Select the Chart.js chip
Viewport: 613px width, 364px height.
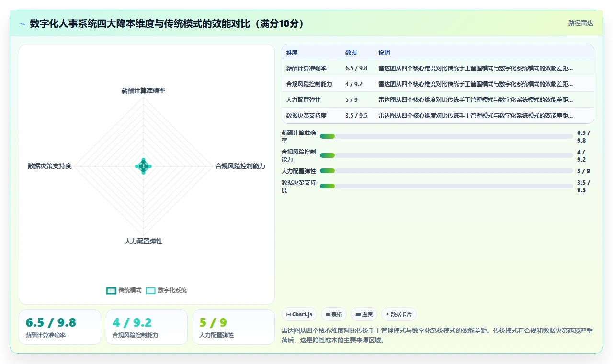coord(299,314)
